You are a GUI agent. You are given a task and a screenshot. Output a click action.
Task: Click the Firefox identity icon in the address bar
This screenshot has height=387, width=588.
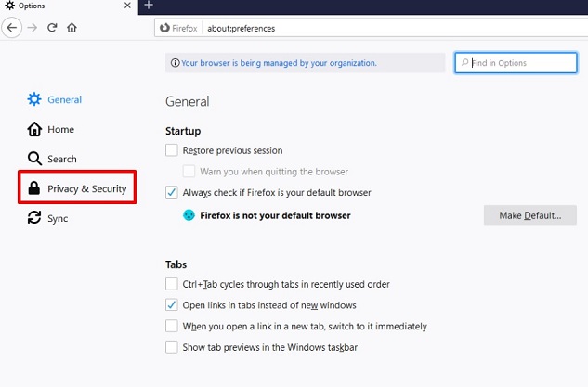click(x=164, y=28)
